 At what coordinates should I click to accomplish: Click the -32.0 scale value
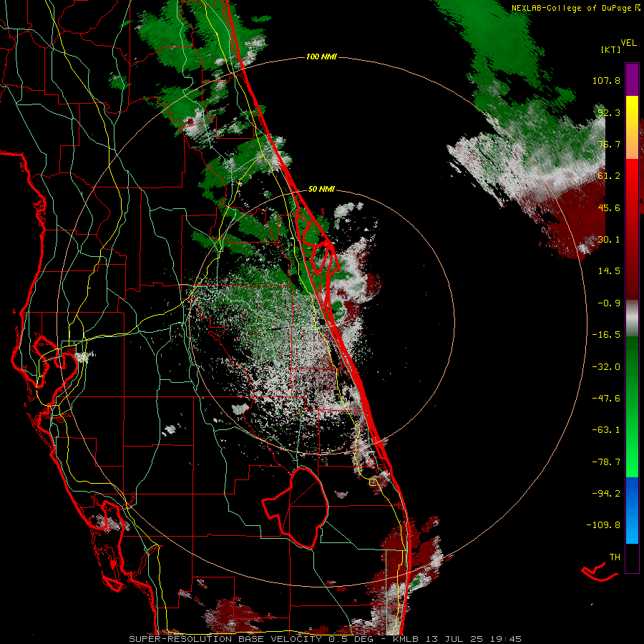606,367
